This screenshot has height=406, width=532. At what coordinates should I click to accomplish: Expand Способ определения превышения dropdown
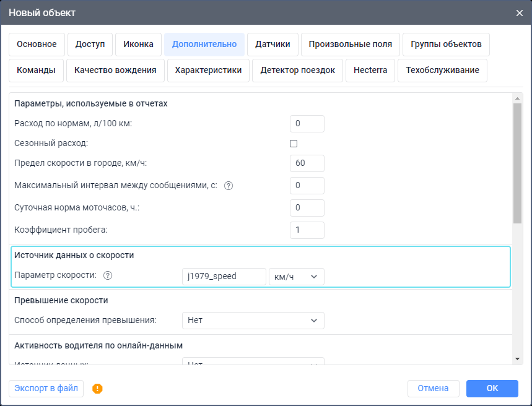coord(253,321)
